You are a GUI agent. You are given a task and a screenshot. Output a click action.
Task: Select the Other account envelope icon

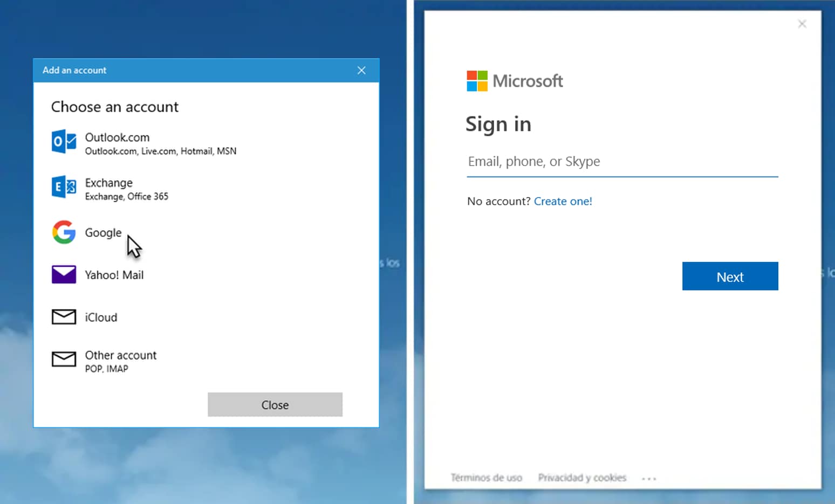[x=64, y=359]
